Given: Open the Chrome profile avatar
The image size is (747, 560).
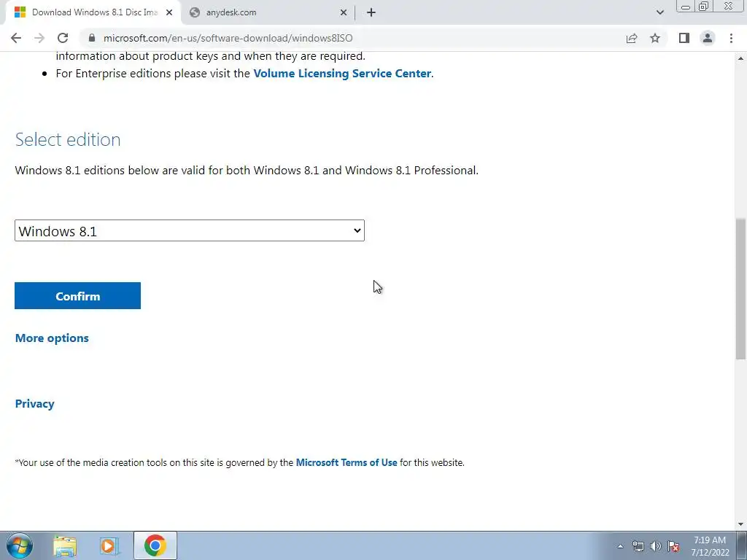Looking at the screenshot, I should point(708,38).
